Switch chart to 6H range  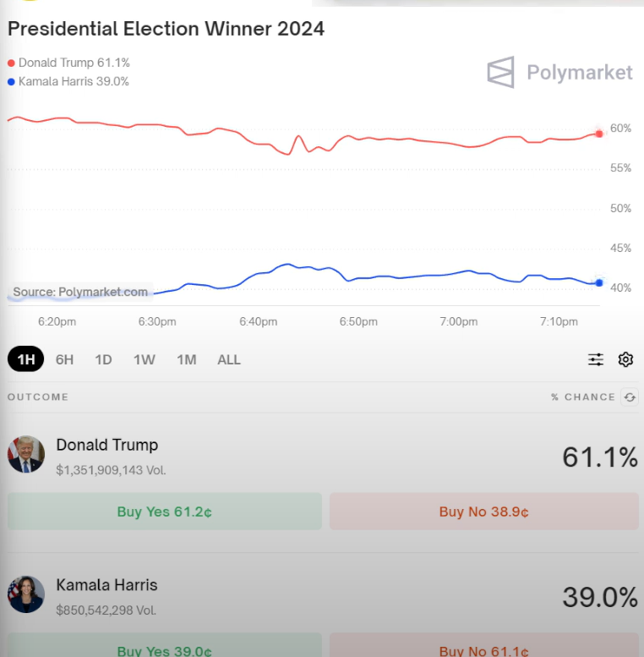coord(64,359)
